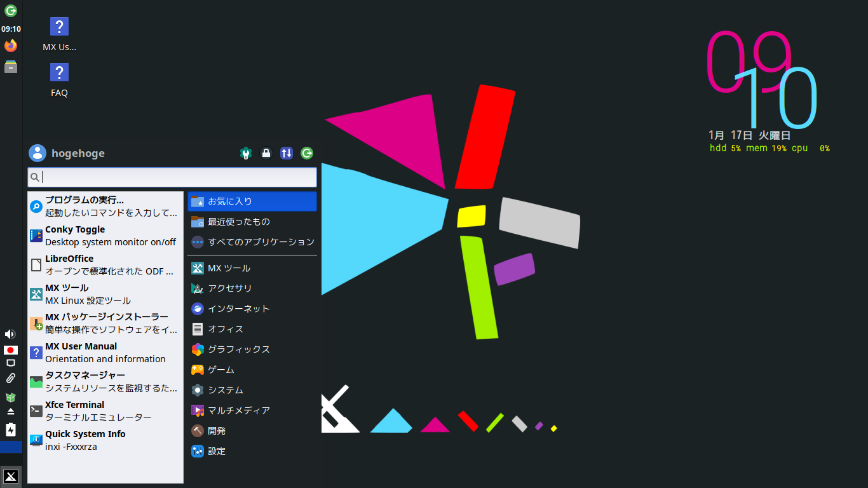Open MX User Manual in the favorites list
Screen dimensions: 868x488
point(105,353)
